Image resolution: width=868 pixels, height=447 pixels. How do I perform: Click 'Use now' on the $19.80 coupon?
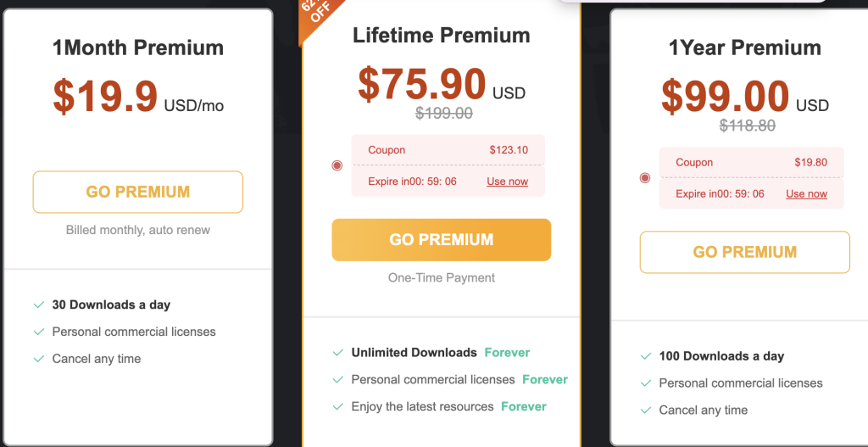pos(807,194)
